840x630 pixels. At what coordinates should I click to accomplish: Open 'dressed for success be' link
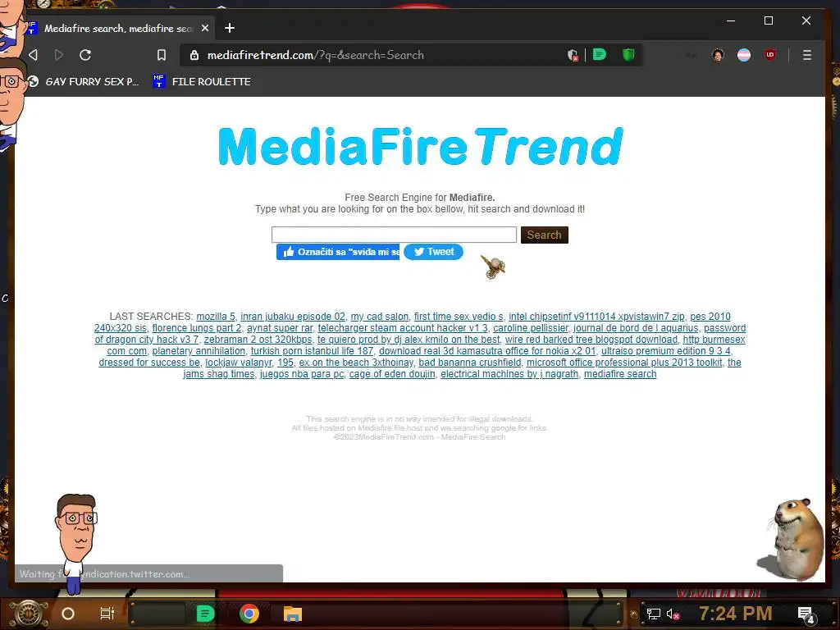point(149,363)
